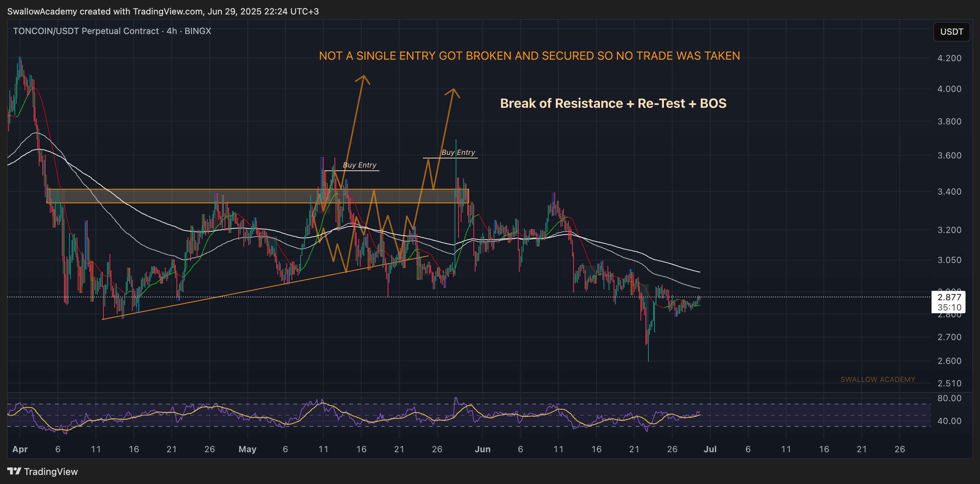Click the RSI 80.00 axis label
The height and width of the screenshot is (484, 980).
pyautogui.click(x=949, y=398)
